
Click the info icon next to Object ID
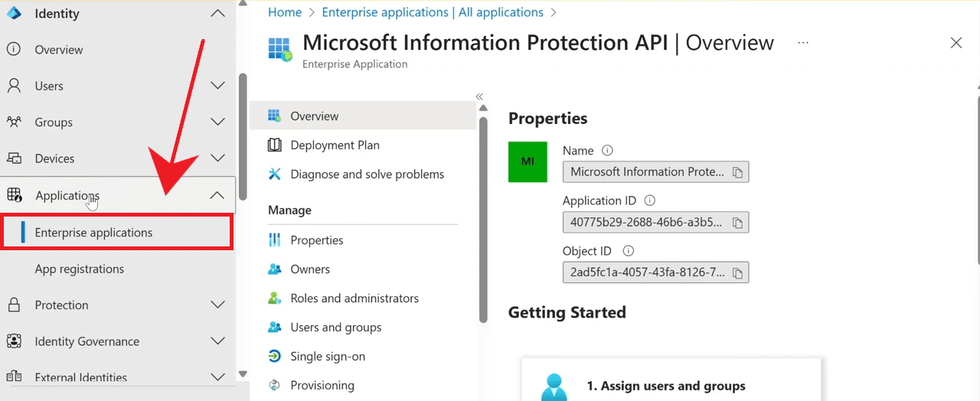click(629, 251)
